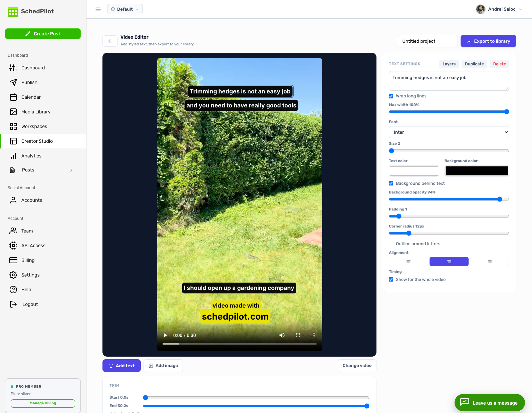The height and width of the screenshot is (413, 532).
Task: Click the Logout arrow icon
Action: pos(13,304)
